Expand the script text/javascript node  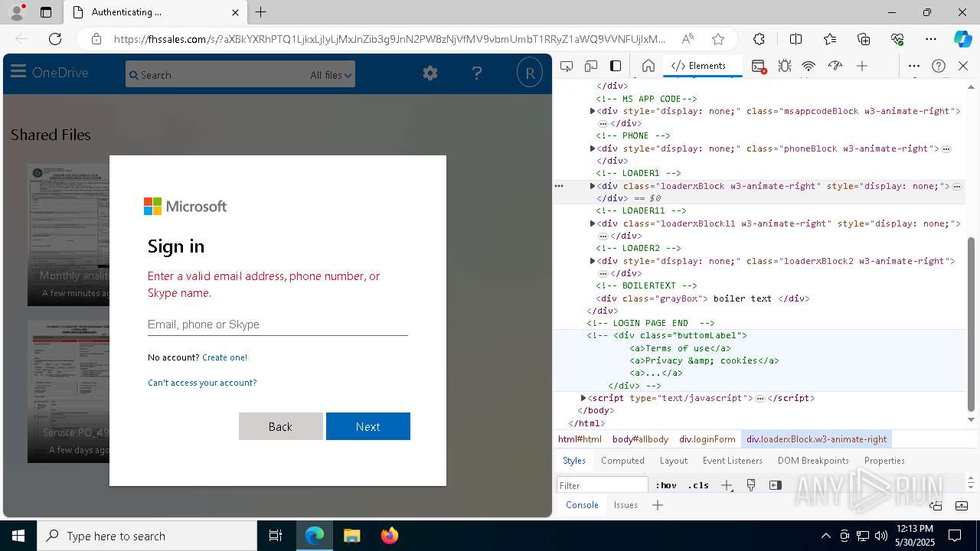(583, 398)
